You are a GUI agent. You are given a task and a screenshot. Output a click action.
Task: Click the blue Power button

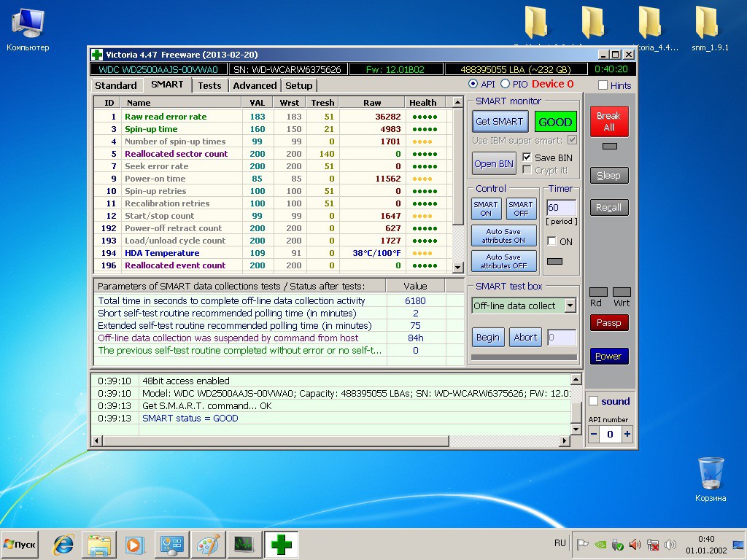tap(609, 356)
